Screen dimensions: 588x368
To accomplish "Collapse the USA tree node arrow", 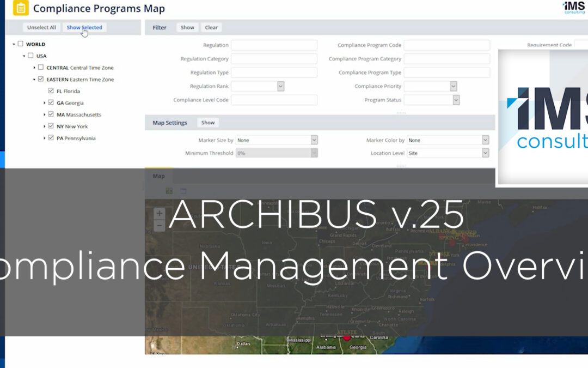I will pos(24,56).
